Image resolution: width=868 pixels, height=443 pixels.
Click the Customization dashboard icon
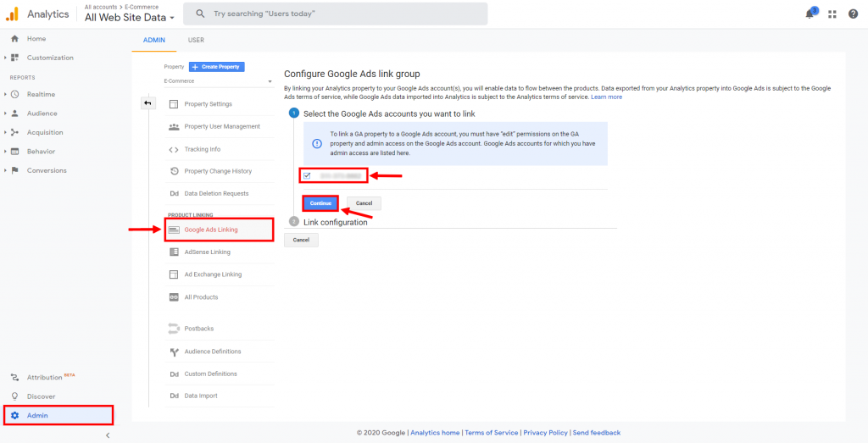(x=15, y=58)
